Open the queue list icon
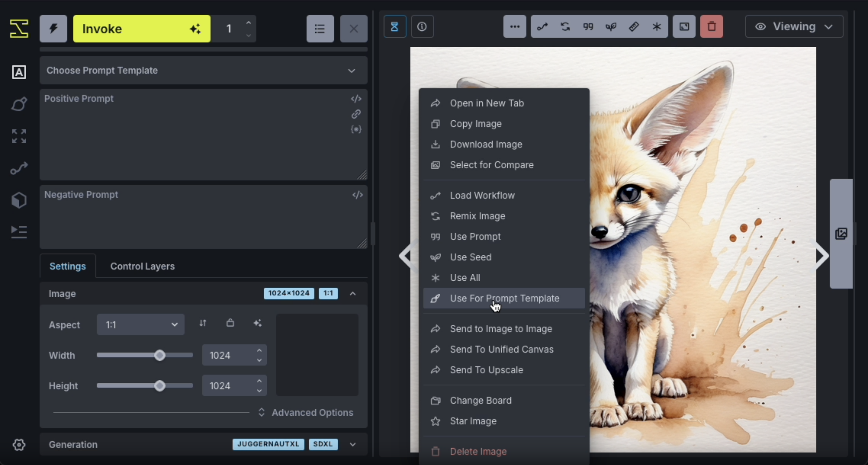This screenshot has height=465, width=868. pyautogui.click(x=320, y=29)
